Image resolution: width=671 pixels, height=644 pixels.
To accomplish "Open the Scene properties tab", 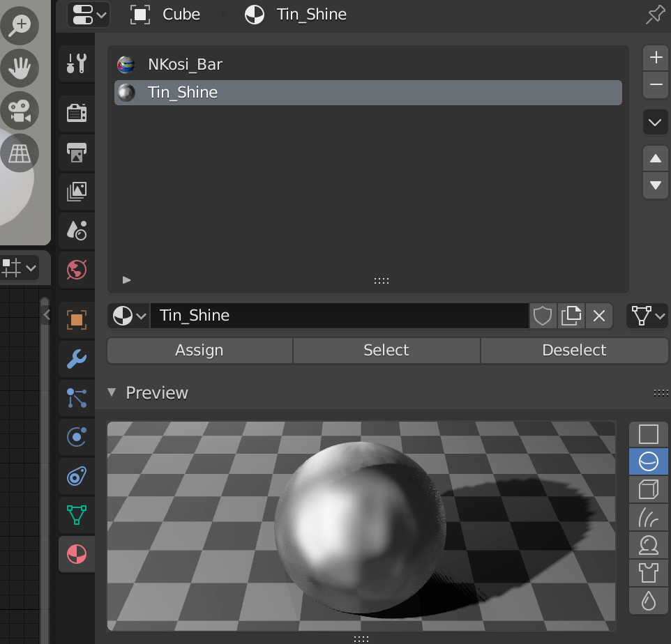I will tap(77, 231).
